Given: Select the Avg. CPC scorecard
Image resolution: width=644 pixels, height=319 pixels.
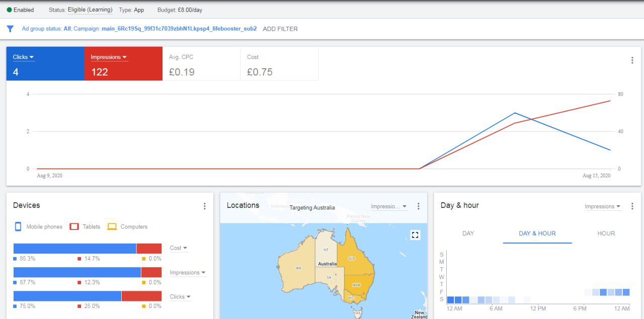Looking at the screenshot, I should point(201,64).
